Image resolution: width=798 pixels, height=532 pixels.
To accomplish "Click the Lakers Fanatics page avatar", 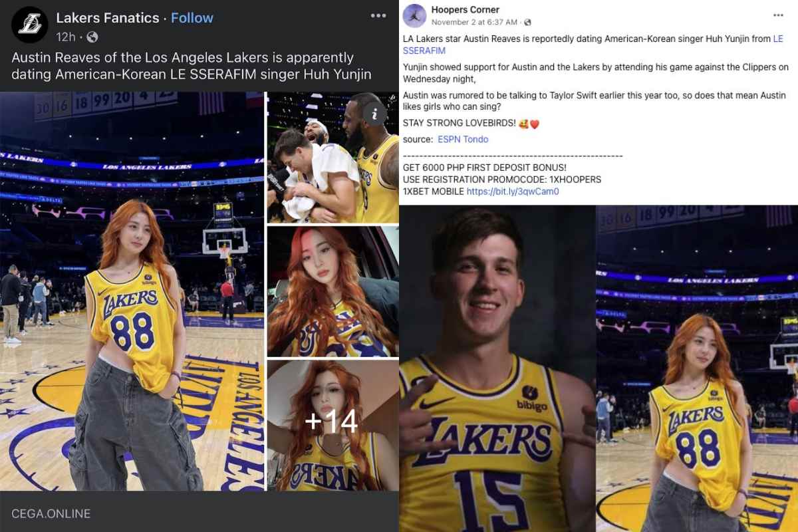I will coord(29,25).
